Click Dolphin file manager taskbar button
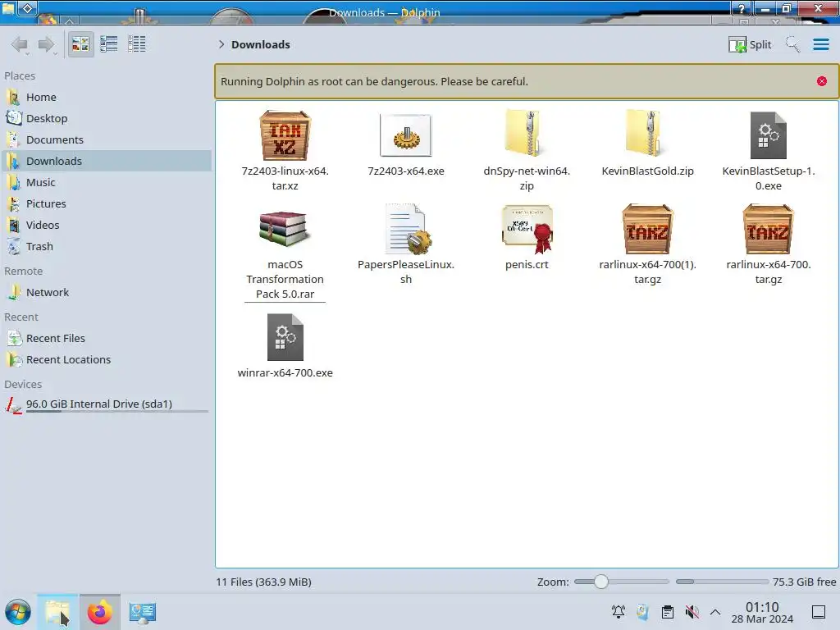 (58, 612)
